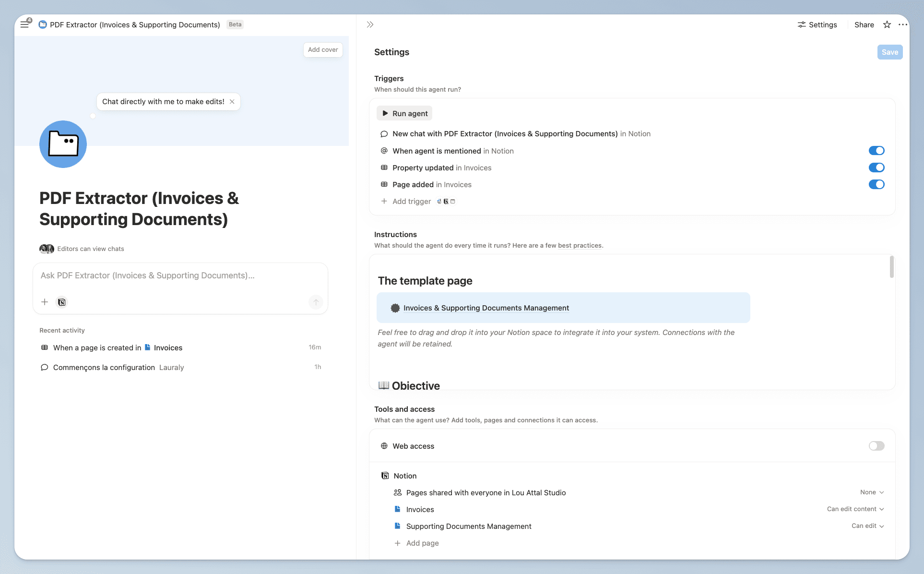This screenshot has width=924, height=574.
Task: Open 'Commençons la configuration' chat activity
Action: 180,367
